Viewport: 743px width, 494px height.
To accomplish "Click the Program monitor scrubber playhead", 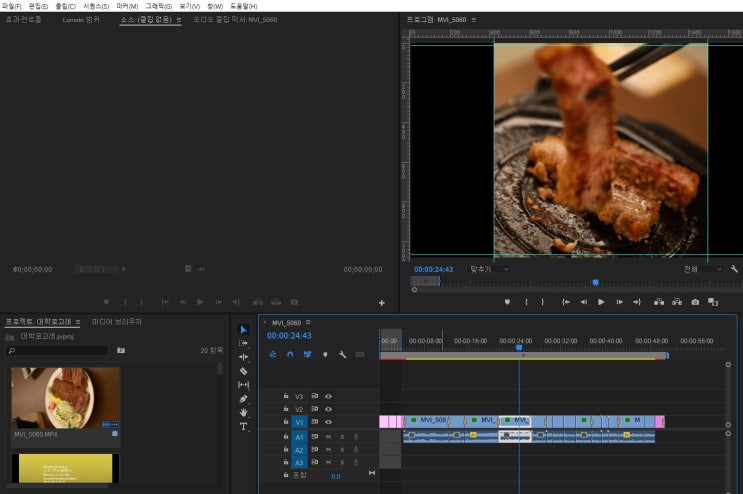I will tap(595, 282).
